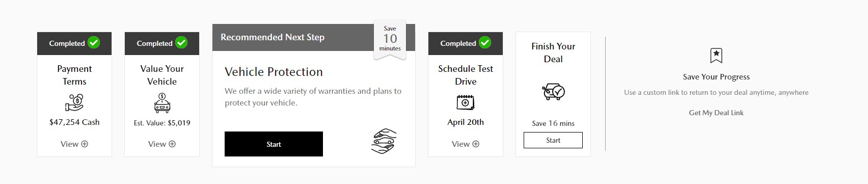Click the green checkmark on Payment Terms card
Viewport: 868px width, 184px height.
click(94, 43)
